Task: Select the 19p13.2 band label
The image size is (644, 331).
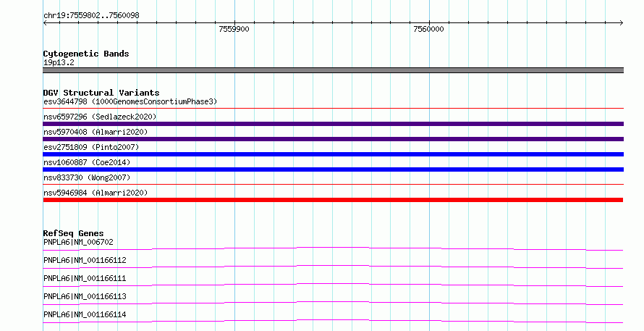Action: tap(59, 62)
